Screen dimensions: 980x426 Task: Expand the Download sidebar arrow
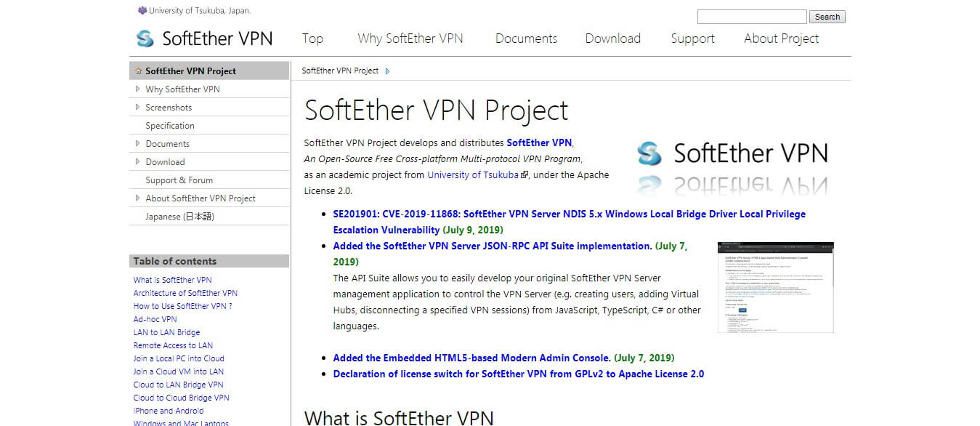point(138,162)
